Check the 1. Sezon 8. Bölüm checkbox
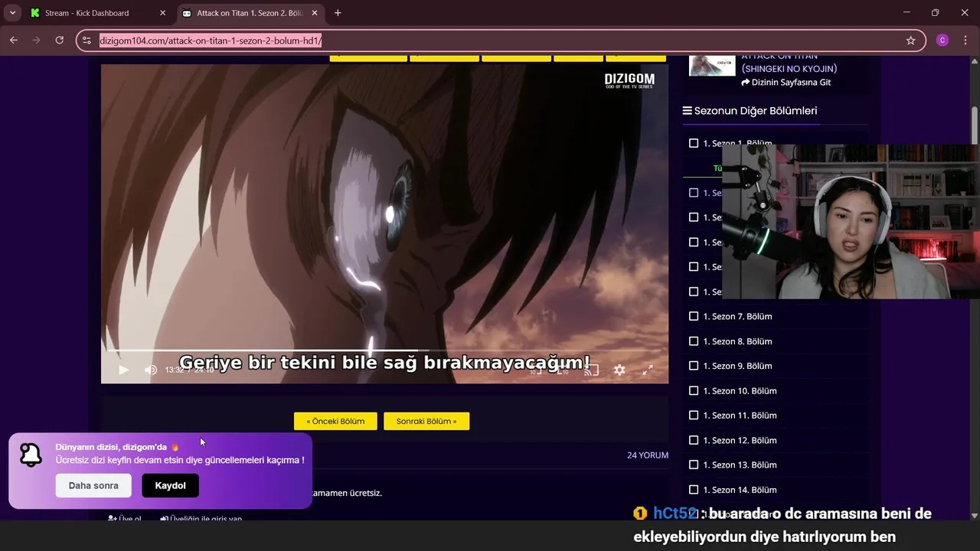Image resolution: width=980 pixels, height=551 pixels. pos(694,341)
